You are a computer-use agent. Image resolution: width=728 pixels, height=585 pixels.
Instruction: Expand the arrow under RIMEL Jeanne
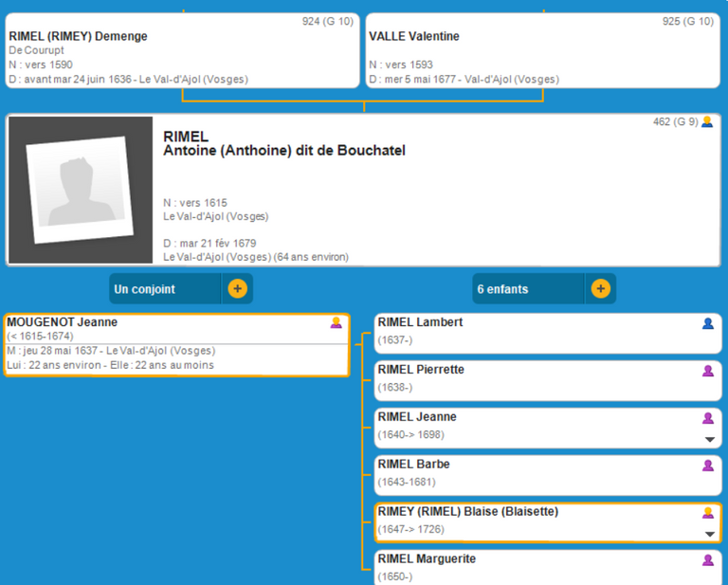[x=709, y=440]
